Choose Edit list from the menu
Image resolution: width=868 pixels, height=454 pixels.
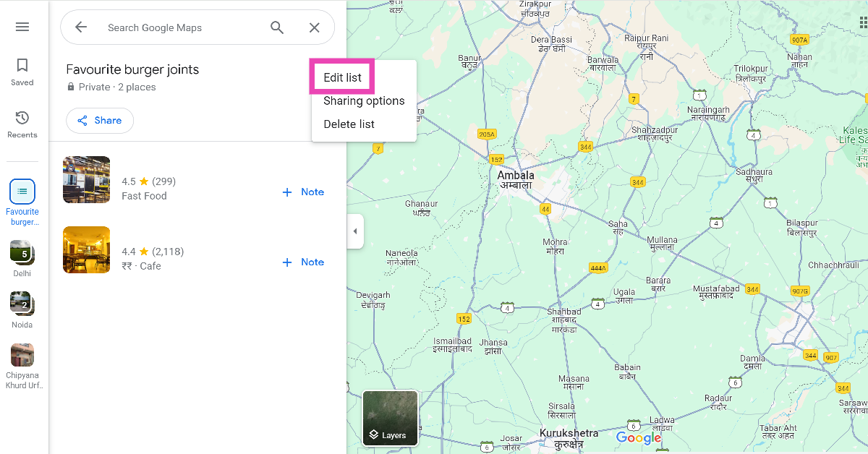click(342, 77)
